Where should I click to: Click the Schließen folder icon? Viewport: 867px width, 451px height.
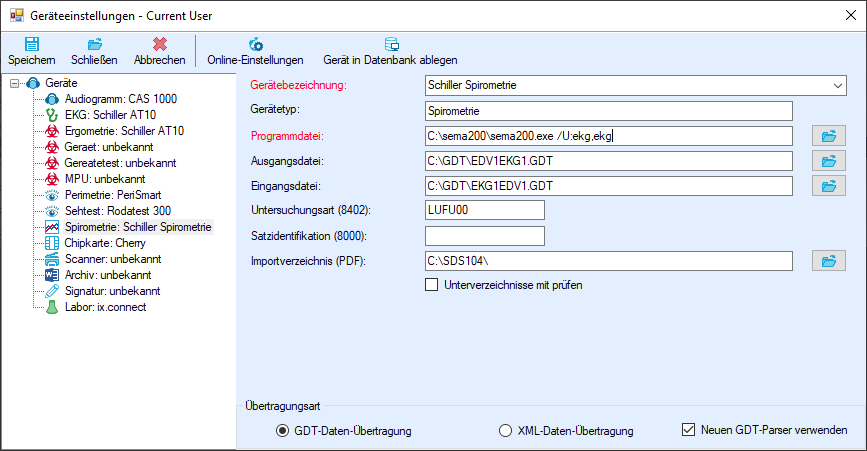coord(95,44)
